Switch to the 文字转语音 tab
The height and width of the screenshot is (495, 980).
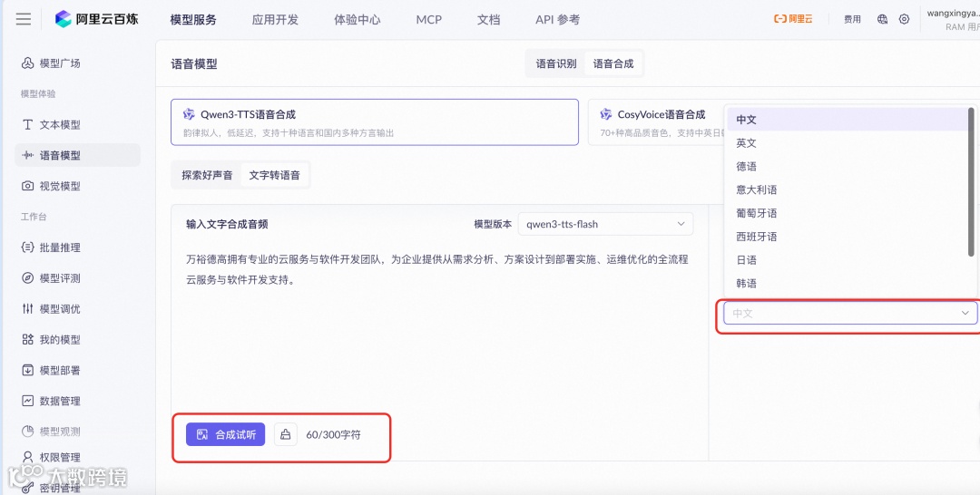274,175
